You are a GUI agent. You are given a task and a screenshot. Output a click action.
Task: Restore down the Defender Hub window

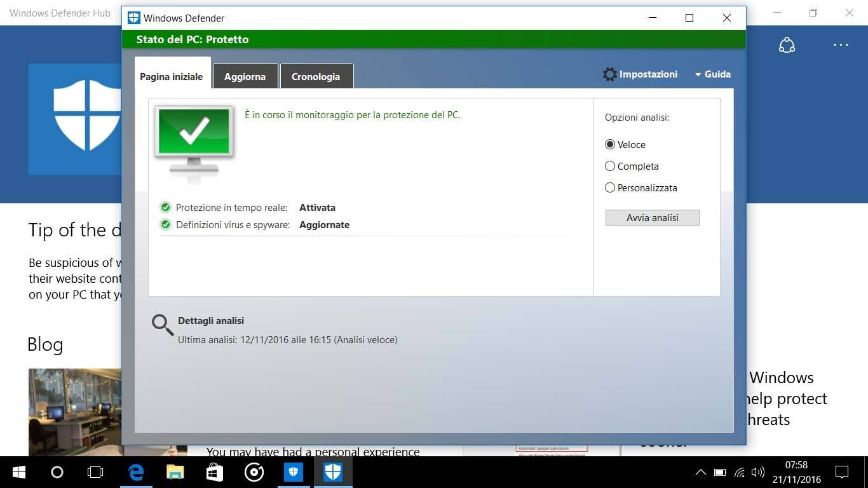coord(813,13)
